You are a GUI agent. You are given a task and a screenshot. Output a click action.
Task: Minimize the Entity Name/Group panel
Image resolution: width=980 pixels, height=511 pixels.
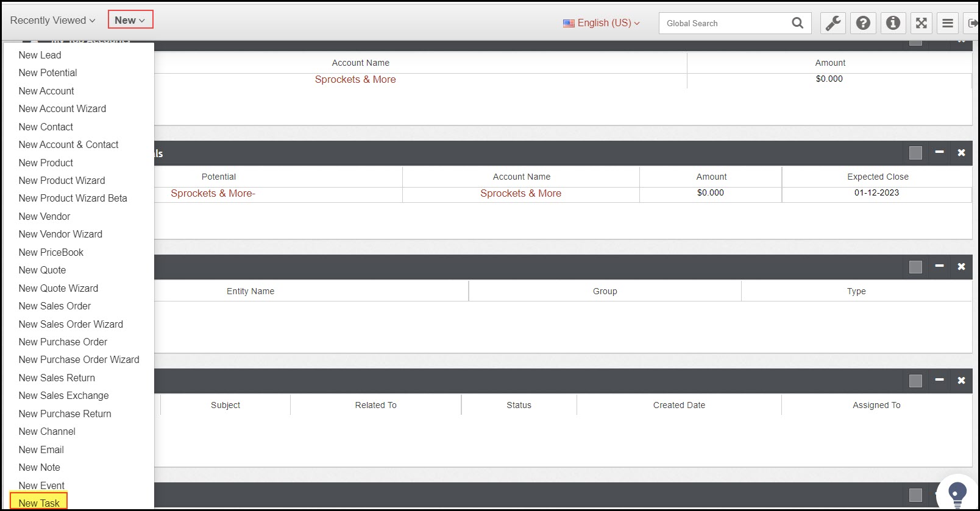coord(939,266)
